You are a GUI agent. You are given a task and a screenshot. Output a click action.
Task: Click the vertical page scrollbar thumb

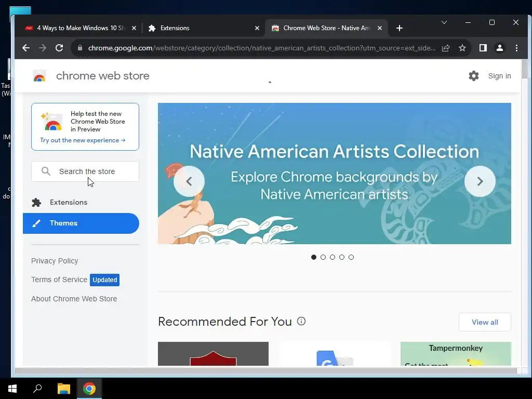click(525, 69)
